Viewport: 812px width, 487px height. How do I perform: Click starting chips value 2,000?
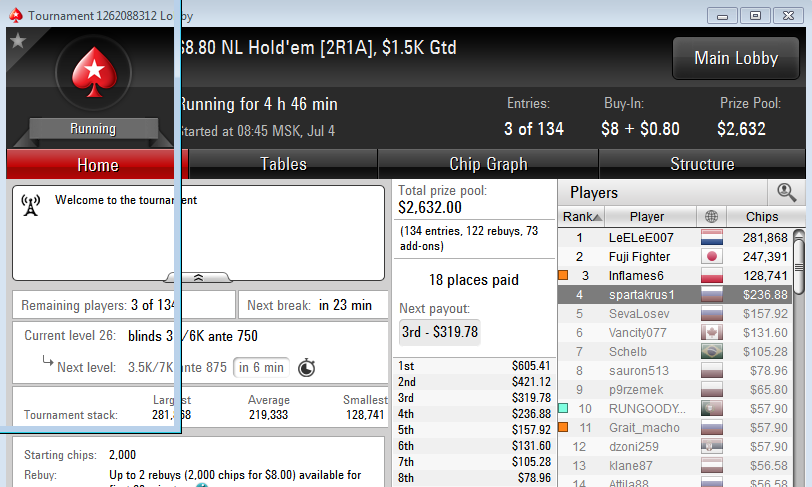point(122,455)
